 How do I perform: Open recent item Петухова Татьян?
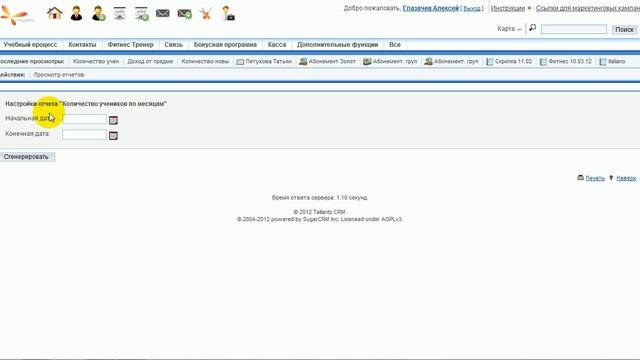point(264,61)
